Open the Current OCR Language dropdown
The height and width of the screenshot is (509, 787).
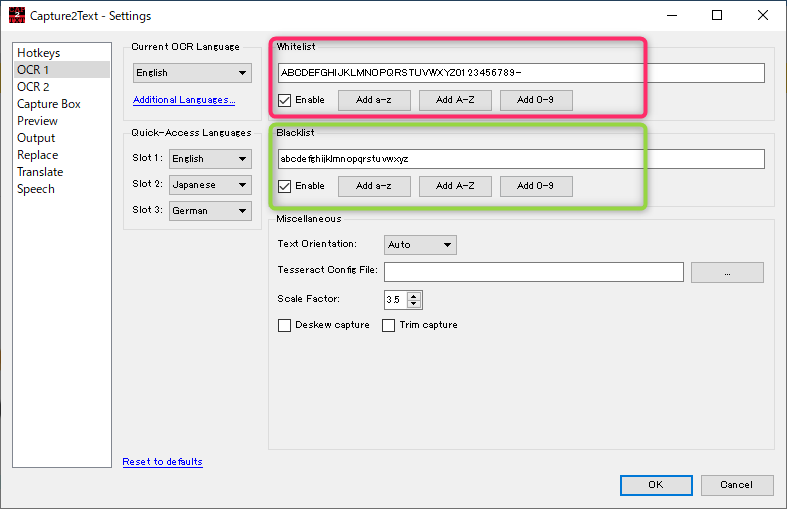coord(192,73)
